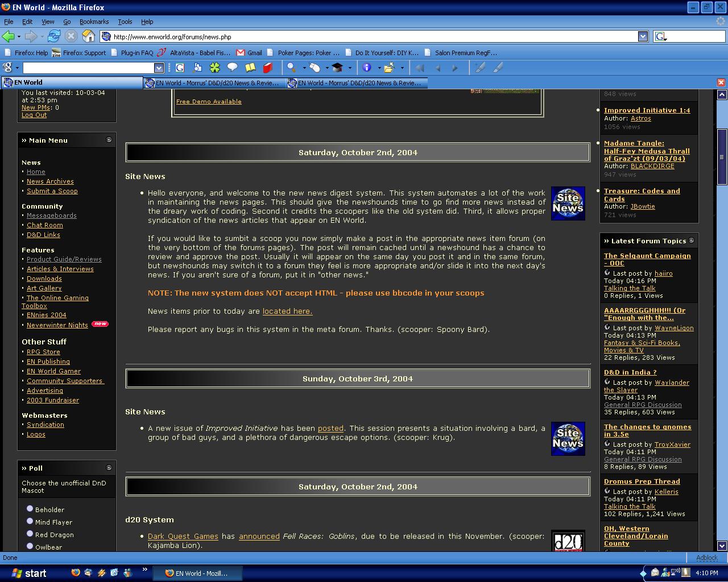Open the File menu

[x=9, y=22]
